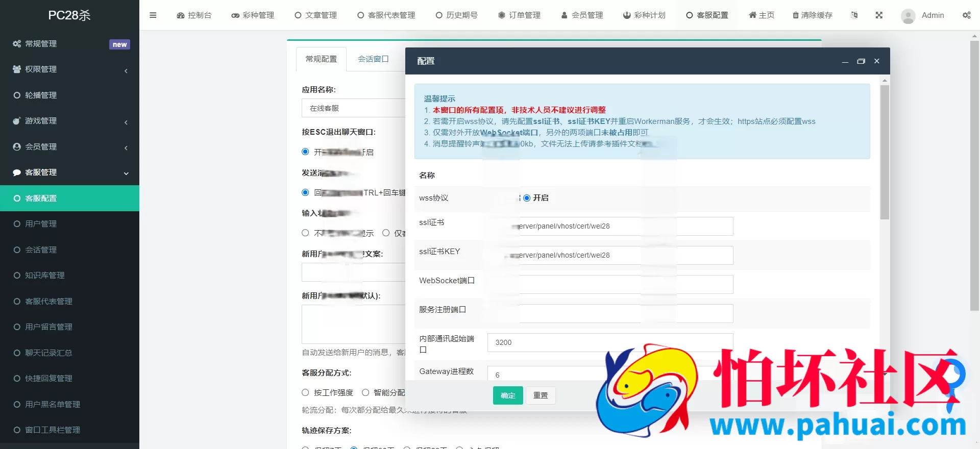Click 重置 reset button in dialog
980x449 pixels.
click(541, 395)
